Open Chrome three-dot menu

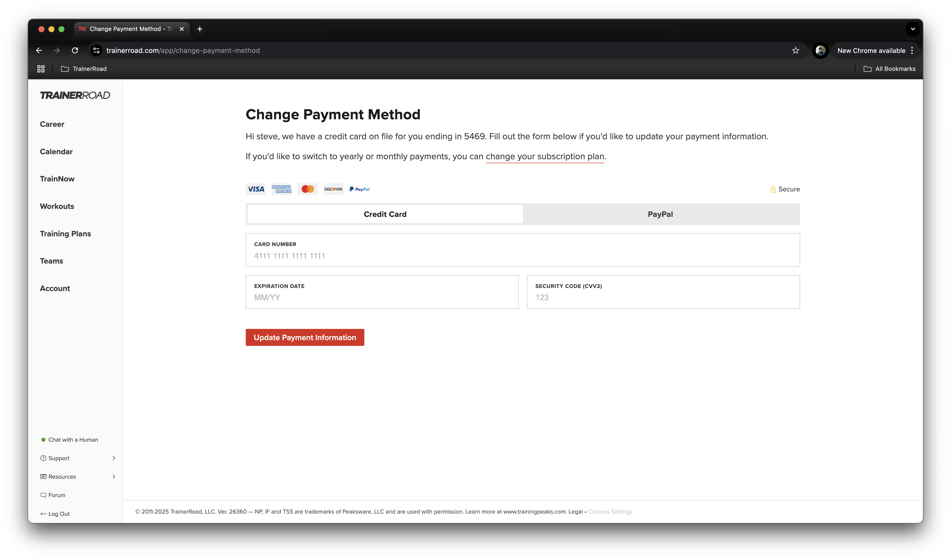point(913,51)
